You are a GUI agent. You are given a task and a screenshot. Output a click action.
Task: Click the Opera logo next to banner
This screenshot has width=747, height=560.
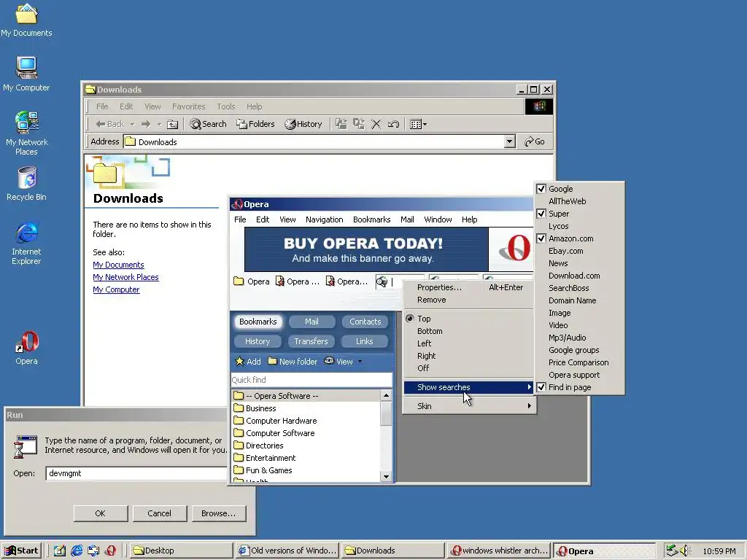(x=514, y=249)
